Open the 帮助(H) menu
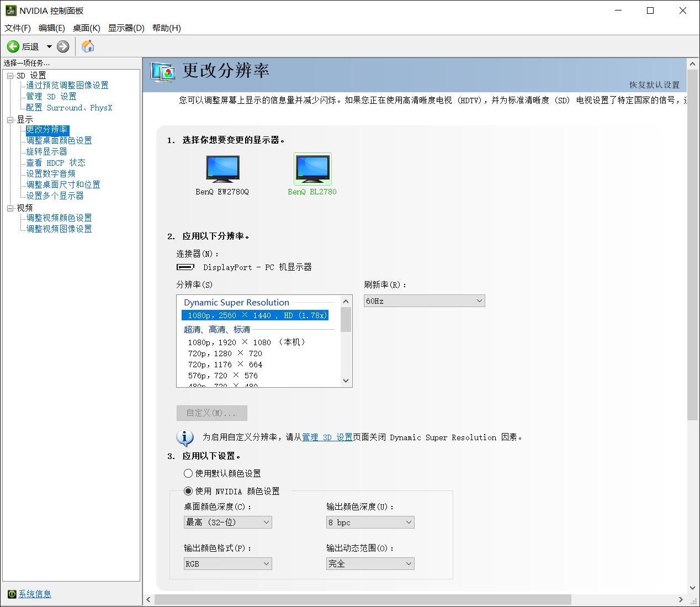The height and width of the screenshot is (607, 700). 166,28
